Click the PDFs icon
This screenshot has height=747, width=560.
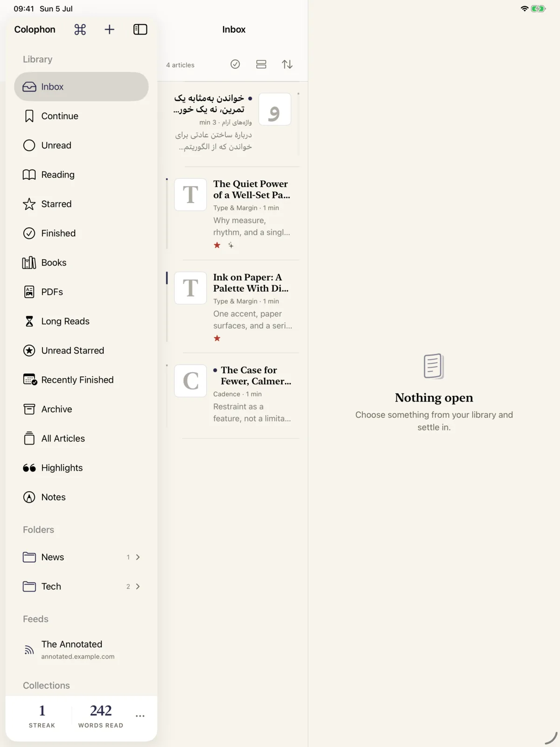click(x=29, y=292)
